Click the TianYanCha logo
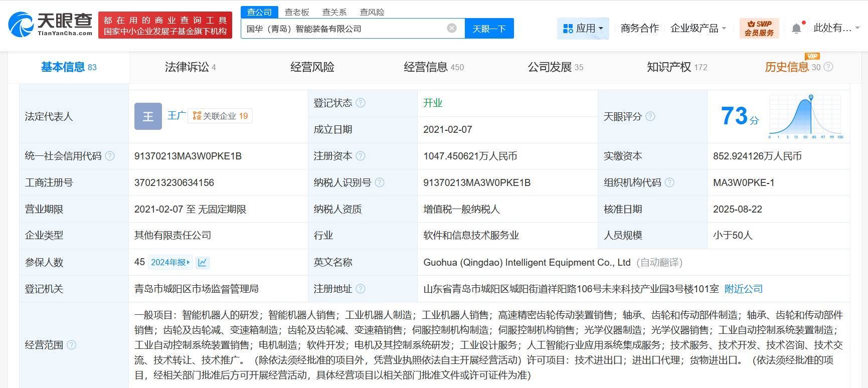This screenshot has width=868, height=388. click(x=51, y=24)
